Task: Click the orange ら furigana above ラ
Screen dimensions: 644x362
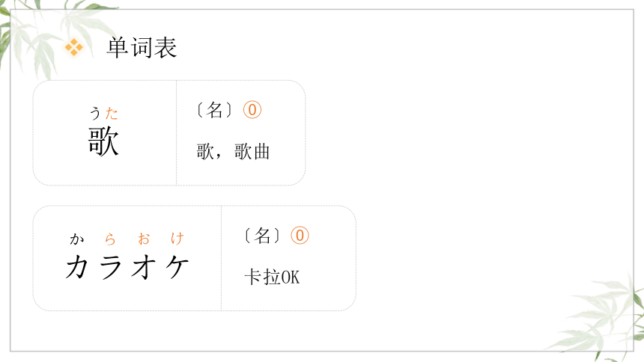Action: pos(110,239)
